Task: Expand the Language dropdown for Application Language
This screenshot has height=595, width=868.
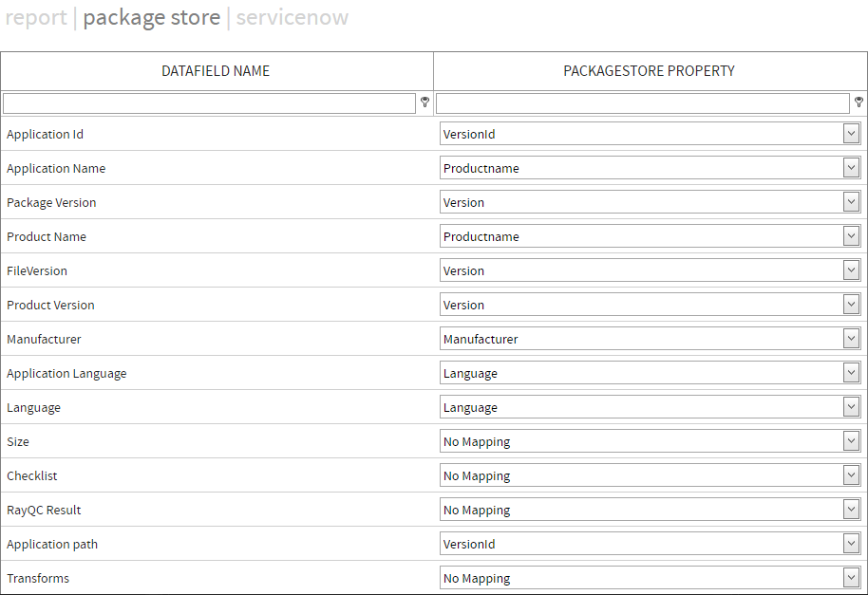Action: click(x=851, y=372)
